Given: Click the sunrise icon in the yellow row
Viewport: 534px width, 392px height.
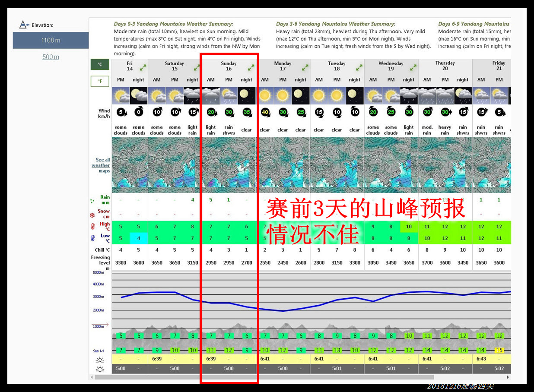Looking at the screenshot, I should pos(100,359).
